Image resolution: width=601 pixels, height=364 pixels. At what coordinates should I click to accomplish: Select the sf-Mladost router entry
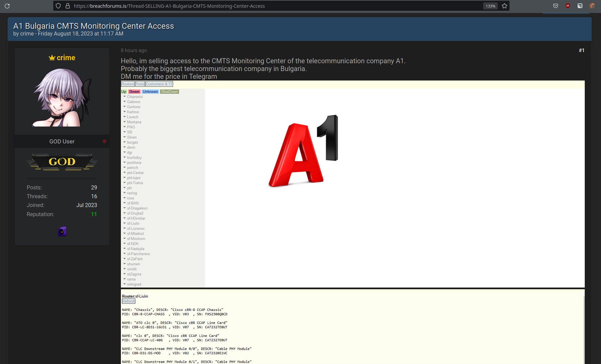coord(135,234)
